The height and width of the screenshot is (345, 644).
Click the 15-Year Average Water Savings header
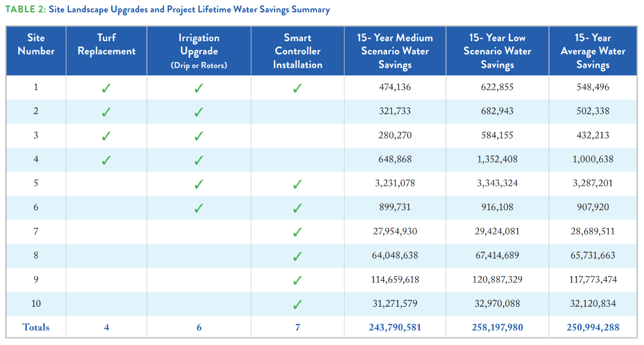pos(592,51)
